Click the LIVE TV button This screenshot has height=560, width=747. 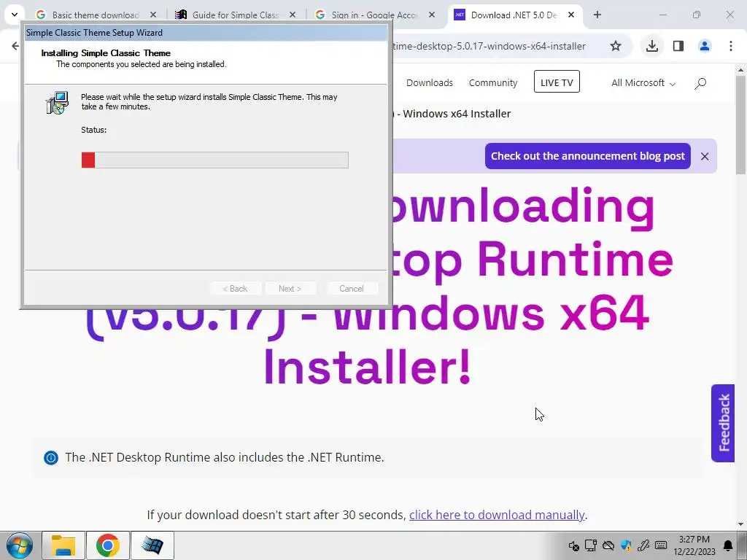point(557,82)
